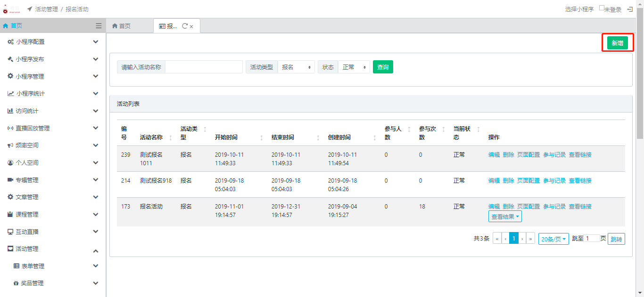Switch to the 首页 tab

(122, 26)
